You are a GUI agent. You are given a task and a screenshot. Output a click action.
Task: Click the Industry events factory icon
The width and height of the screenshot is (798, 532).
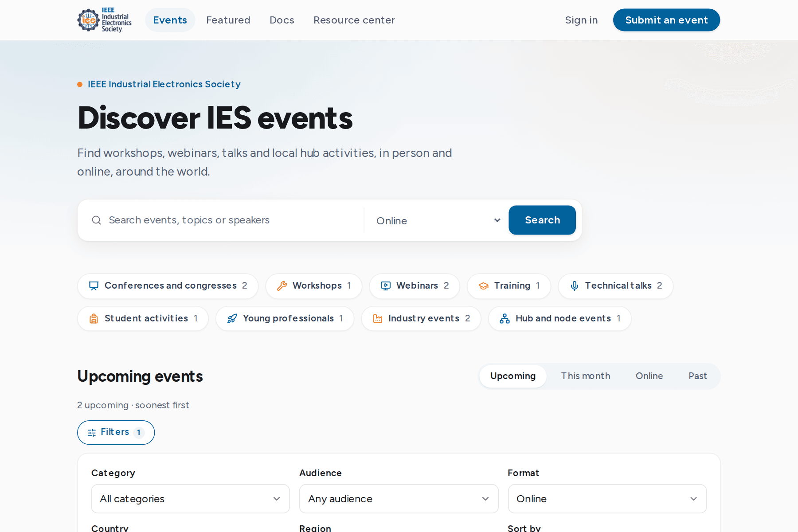[x=377, y=319]
